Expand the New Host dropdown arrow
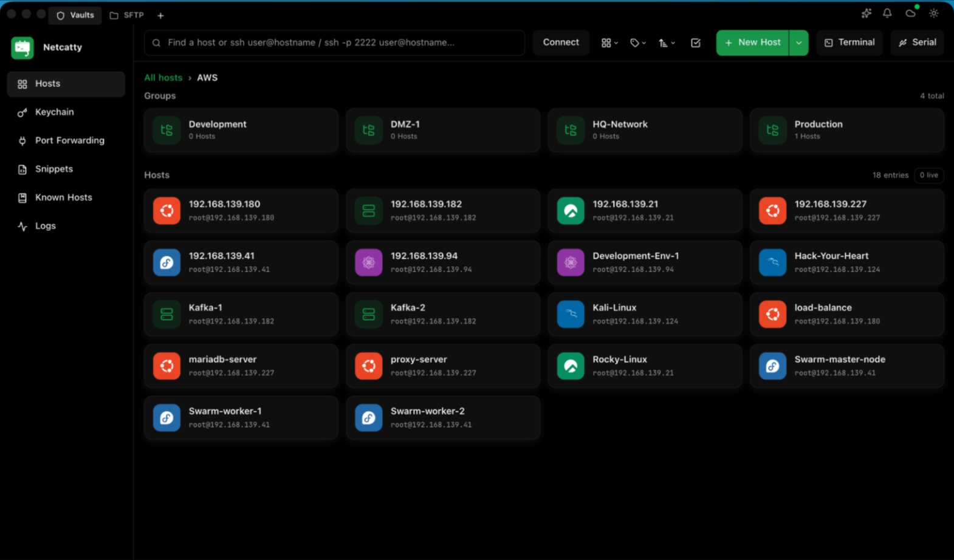This screenshot has height=560, width=954. click(799, 43)
